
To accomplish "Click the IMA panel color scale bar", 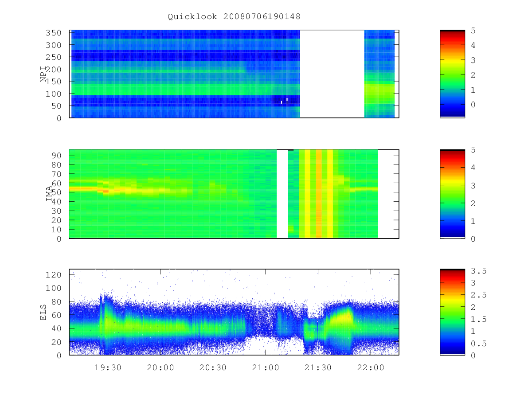I will click(452, 194).
